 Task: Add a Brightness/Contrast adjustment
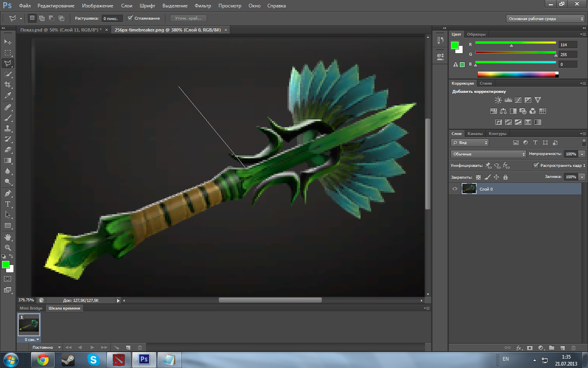click(x=498, y=100)
